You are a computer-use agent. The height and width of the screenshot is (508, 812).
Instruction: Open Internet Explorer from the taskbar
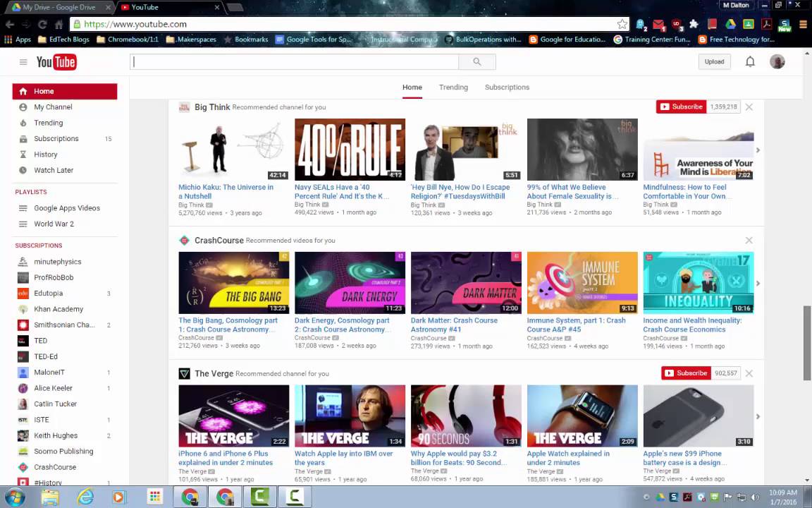(x=85, y=497)
